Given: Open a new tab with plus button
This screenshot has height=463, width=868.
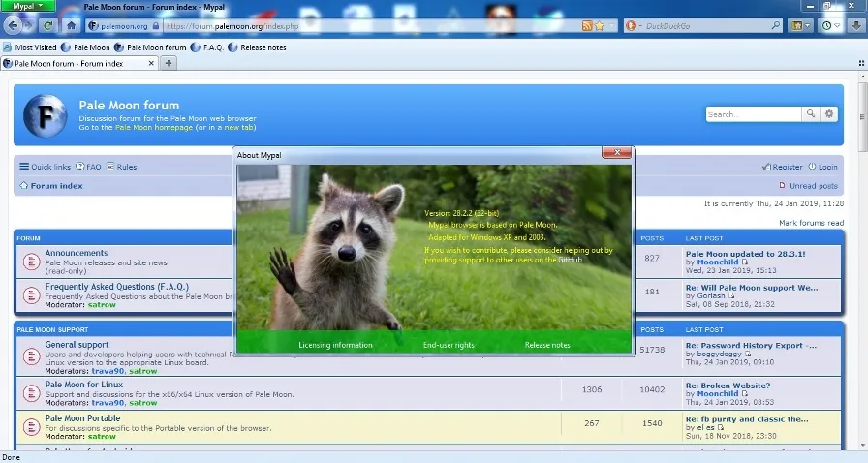Looking at the screenshot, I should pos(169,63).
